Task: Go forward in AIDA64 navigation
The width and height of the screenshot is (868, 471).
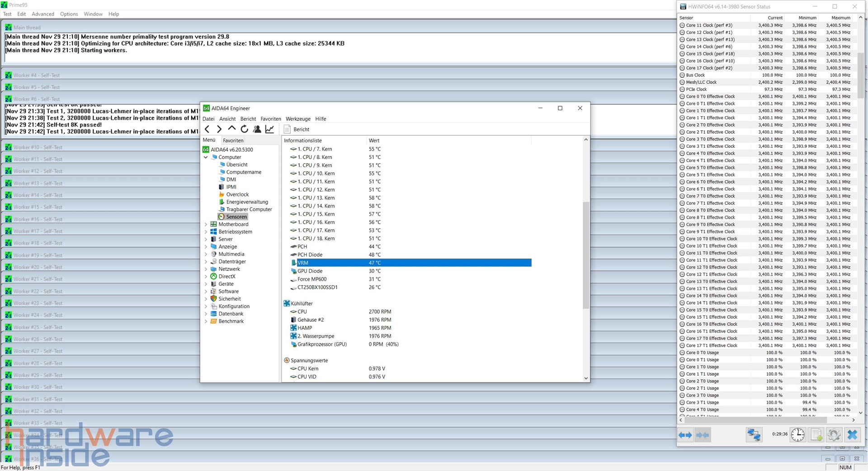Action: click(219, 129)
